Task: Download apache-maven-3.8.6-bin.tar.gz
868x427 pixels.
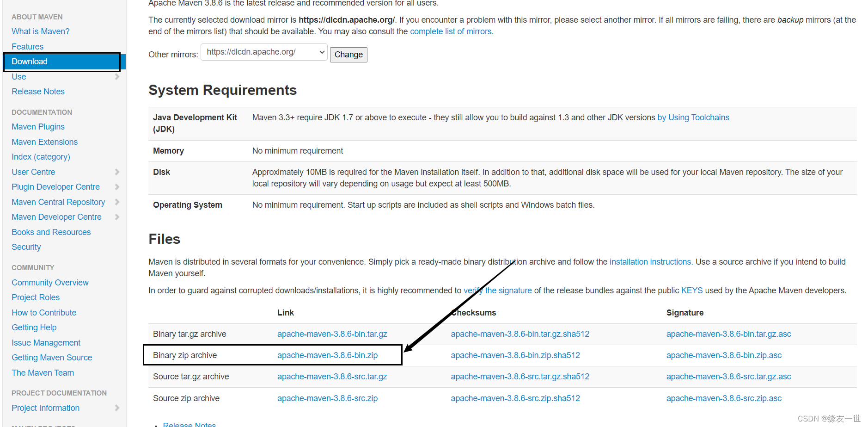Action: [332, 334]
